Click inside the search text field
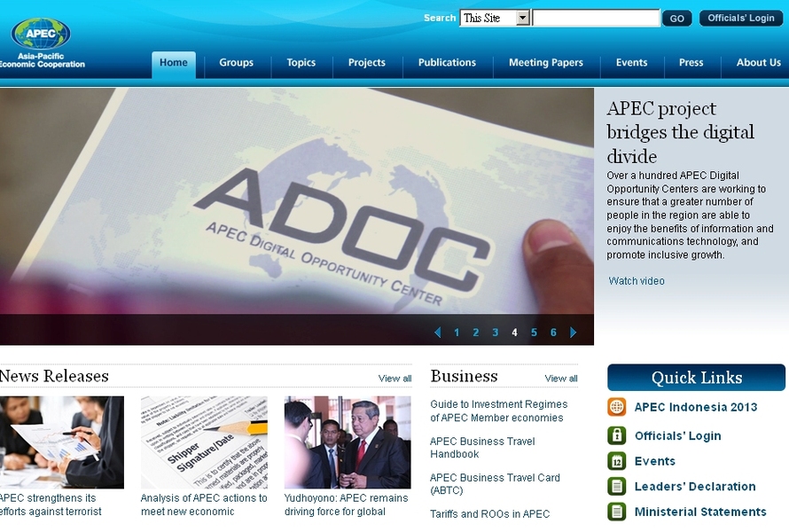Viewport: 789px width, 532px height. [596, 18]
